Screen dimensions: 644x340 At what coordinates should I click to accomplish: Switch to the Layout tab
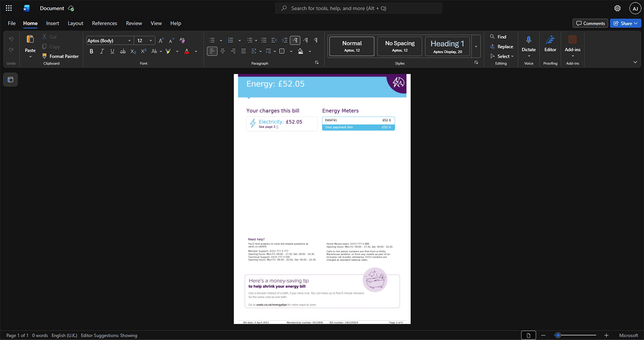[75, 23]
